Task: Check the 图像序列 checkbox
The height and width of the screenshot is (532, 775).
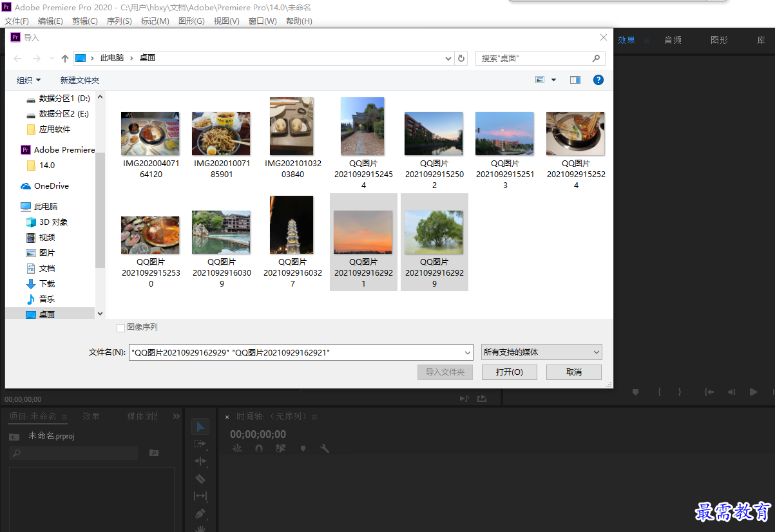Action: 120,328
